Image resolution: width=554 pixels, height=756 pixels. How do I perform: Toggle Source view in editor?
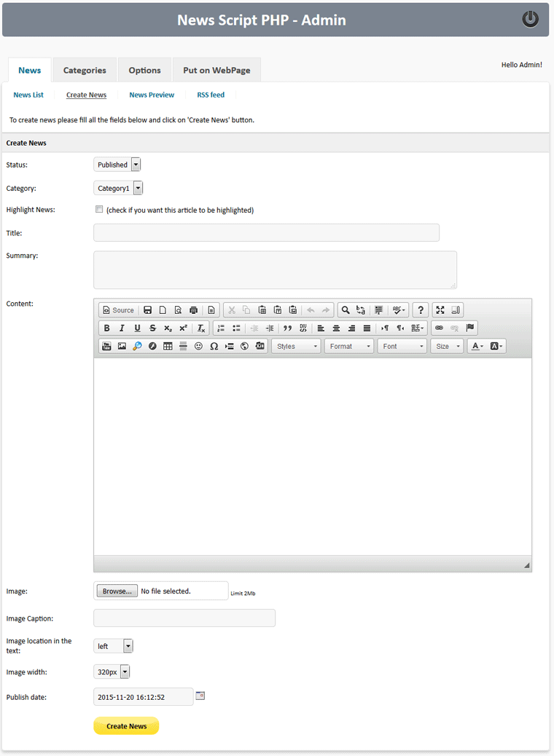click(x=119, y=310)
